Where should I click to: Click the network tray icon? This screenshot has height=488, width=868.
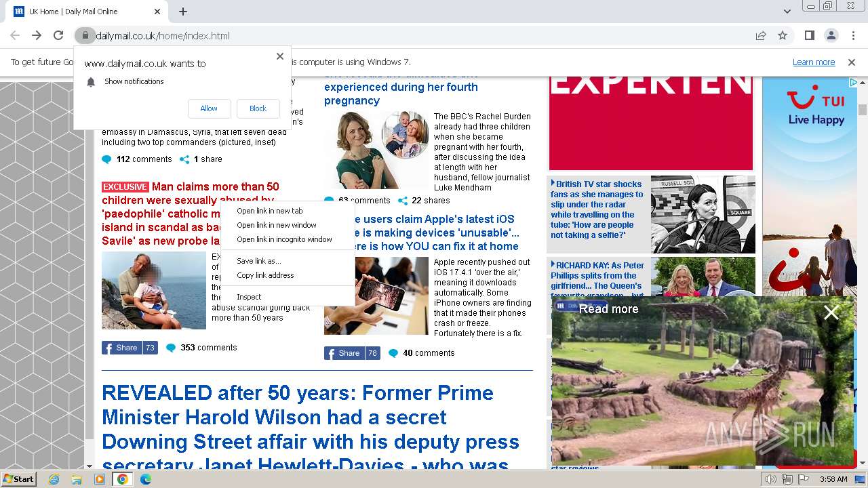pos(787,479)
